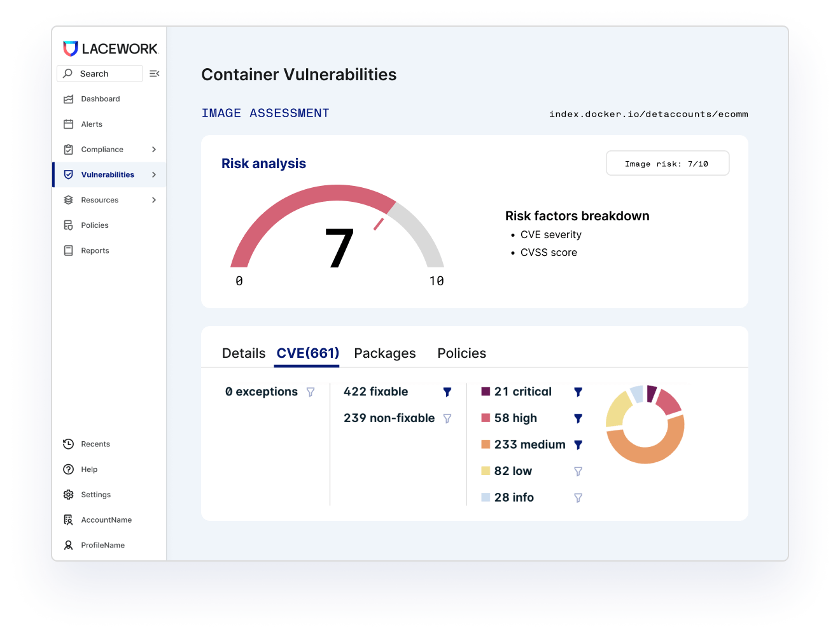Open Alerts via its calendar icon
The width and height of the screenshot is (840, 638).
69,125
